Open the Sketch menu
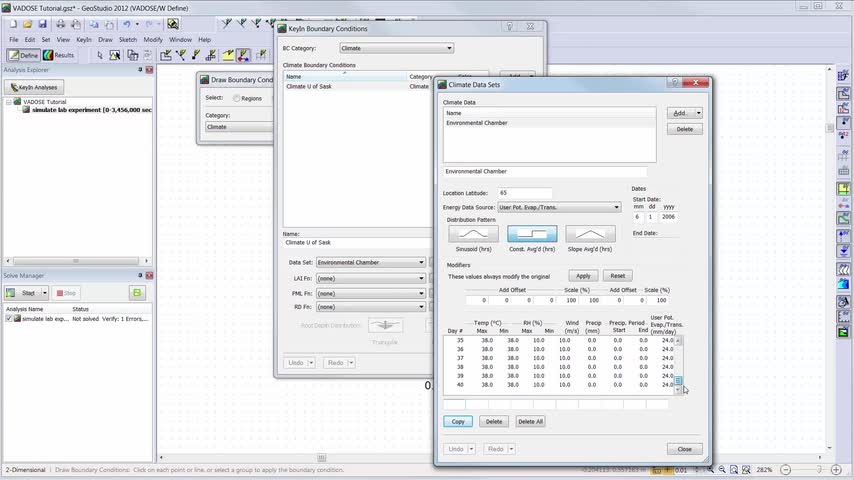854x480 pixels. point(128,40)
